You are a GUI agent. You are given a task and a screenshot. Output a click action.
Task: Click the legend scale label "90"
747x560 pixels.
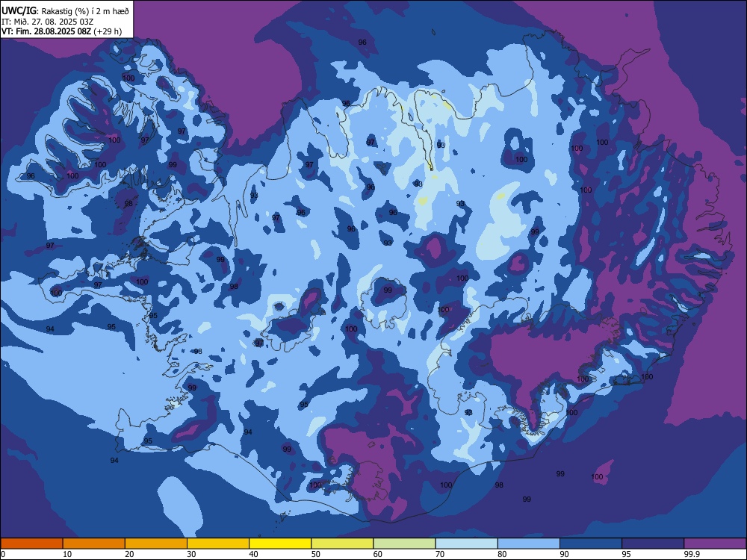click(564, 554)
